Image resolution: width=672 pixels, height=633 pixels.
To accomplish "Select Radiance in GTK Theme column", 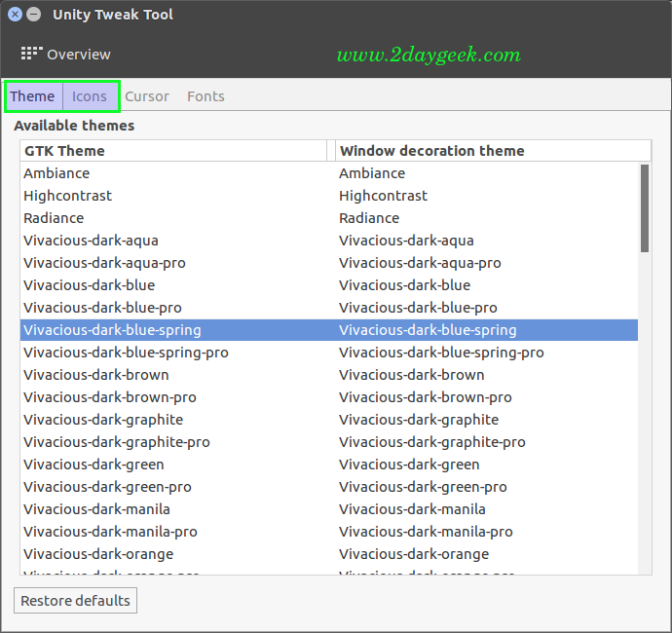I will (x=54, y=218).
